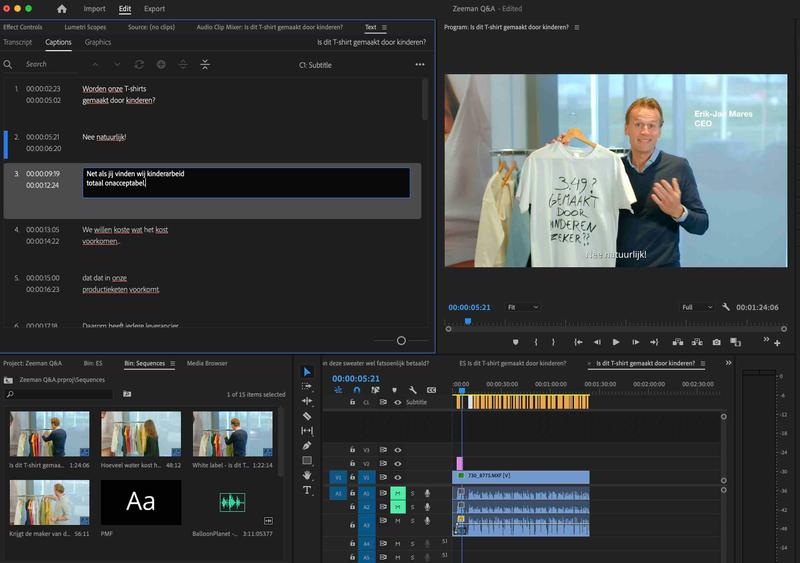Viewport: 800px width, 563px height.
Task: Open Timeline display settings wrench
Action: pos(412,390)
